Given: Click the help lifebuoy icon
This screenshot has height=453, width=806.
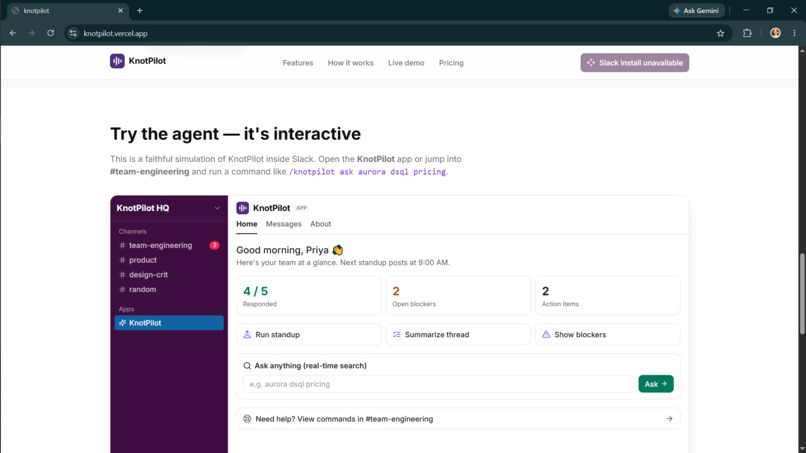Looking at the screenshot, I should pos(247,419).
